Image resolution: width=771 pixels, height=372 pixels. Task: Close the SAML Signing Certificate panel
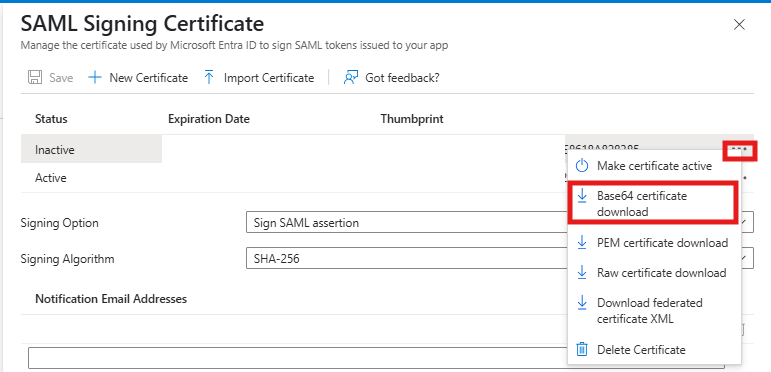coord(739,25)
